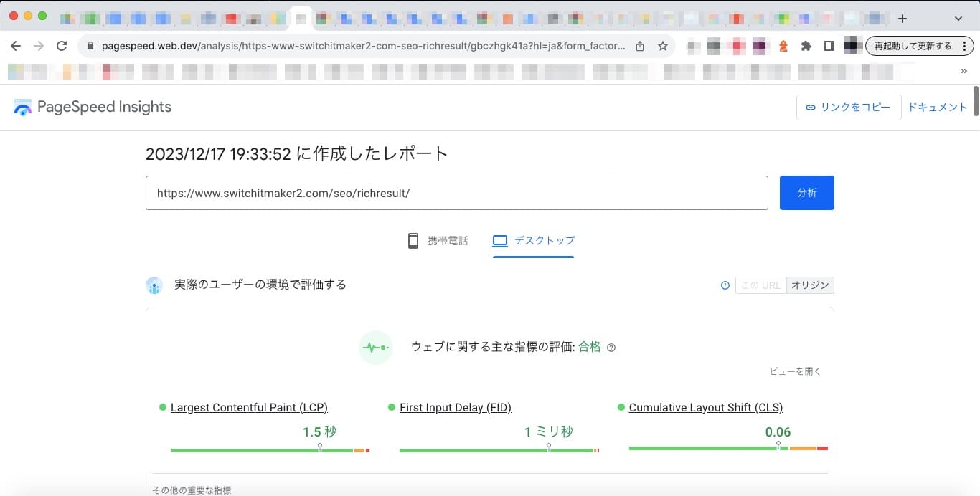Image resolution: width=980 pixels, height=496 pixels.
Task: Open the Chrome three-dot menu
Action: [963, 46]
